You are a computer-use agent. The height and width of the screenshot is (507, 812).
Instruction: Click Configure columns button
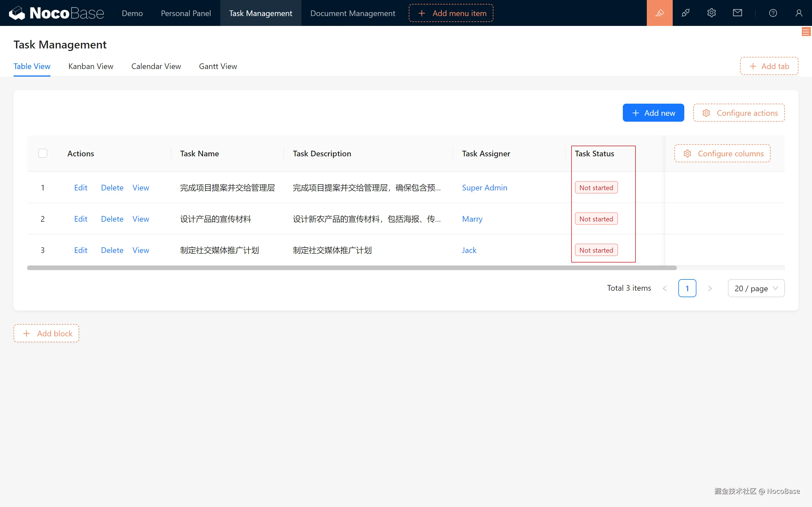pos(722,154)
